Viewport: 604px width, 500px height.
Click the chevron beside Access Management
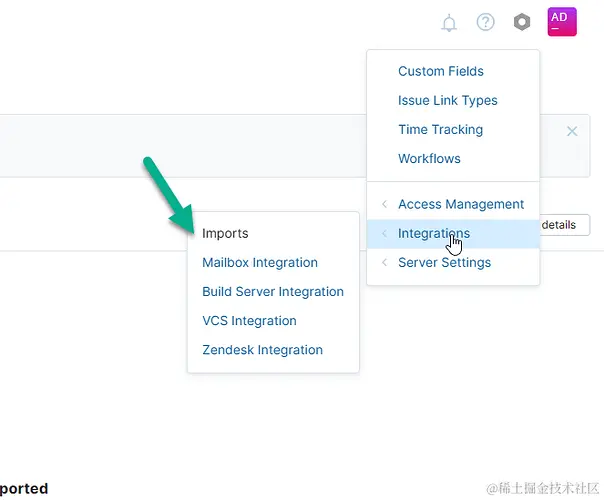(x=384, y=204)
